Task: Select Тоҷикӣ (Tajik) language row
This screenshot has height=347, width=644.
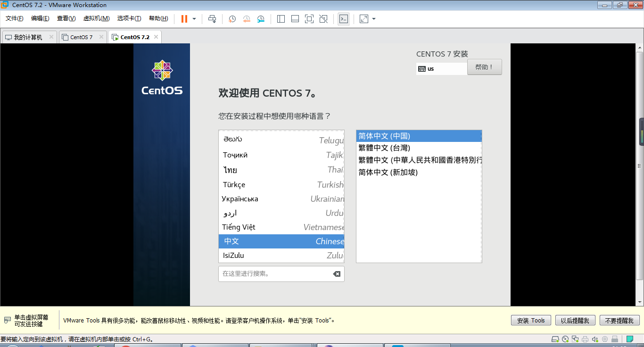Action: pos(281,155)
